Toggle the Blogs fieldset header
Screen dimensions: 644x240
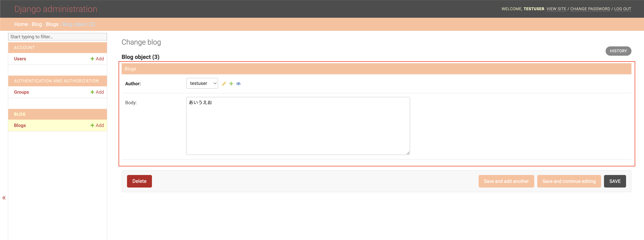click(x=130, y=69)
